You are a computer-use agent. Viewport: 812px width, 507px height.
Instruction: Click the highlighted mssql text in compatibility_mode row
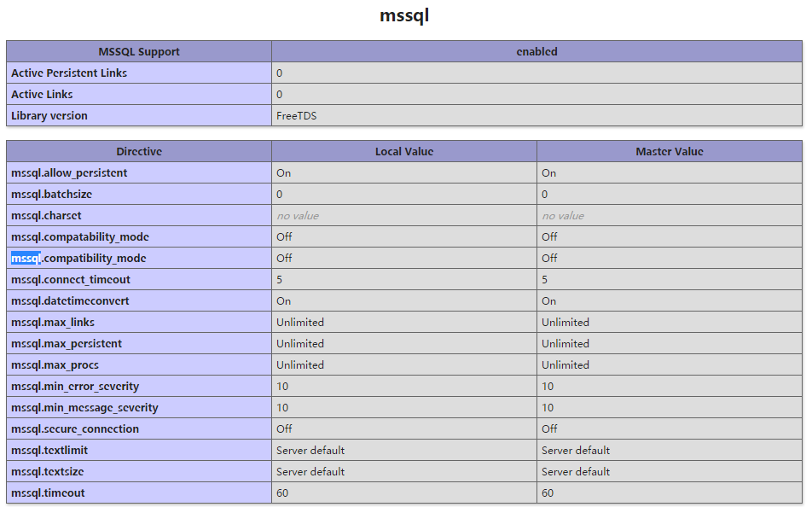pos(26,258)
